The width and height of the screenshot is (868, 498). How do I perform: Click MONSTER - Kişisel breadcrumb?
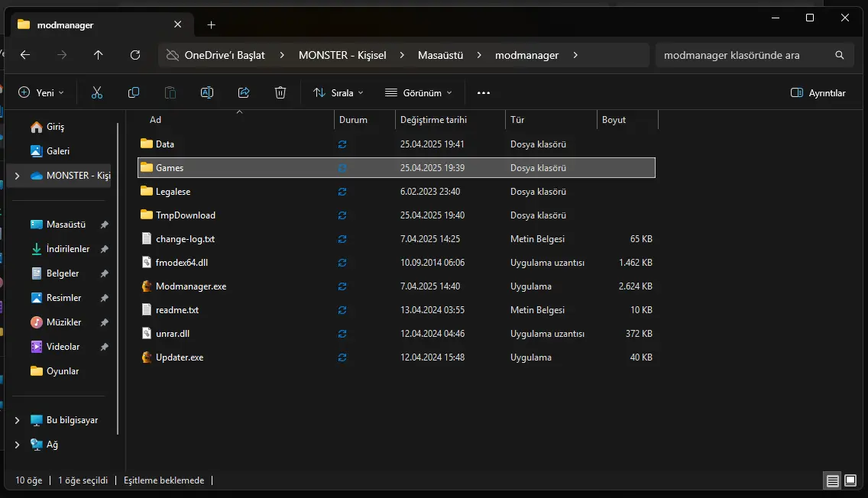(x=342, y=55)
